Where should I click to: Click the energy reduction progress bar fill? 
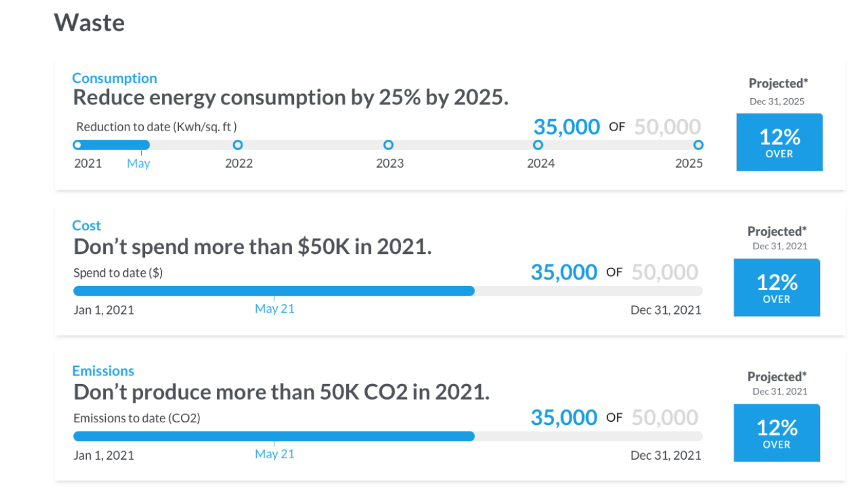(x=114, y=145)
